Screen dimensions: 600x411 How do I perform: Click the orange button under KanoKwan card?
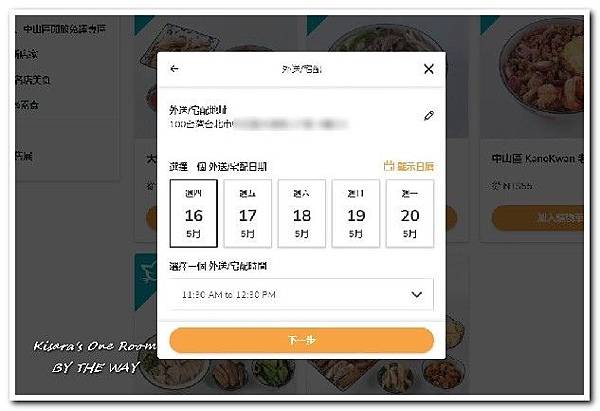click(538, 218)
